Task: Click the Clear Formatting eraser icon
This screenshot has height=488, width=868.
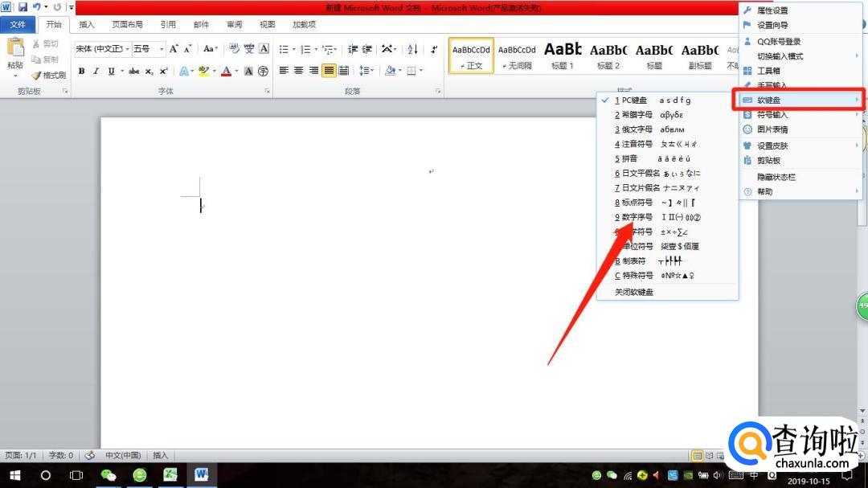Action: (234, 49)
